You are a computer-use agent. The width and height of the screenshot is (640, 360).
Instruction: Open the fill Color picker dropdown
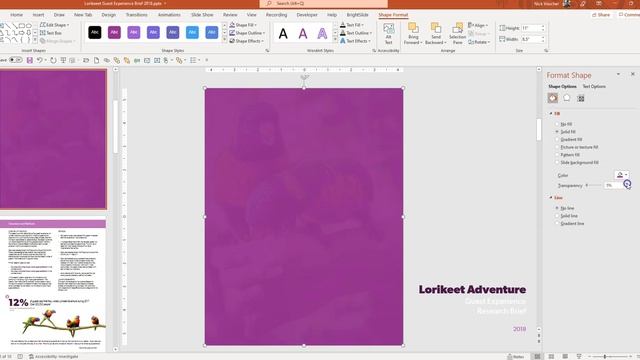[622, 175]
